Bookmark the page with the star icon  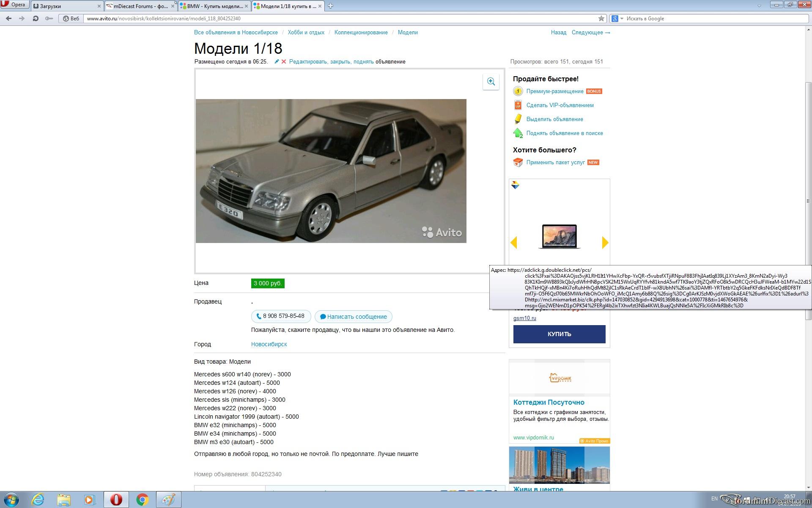point(601,19)
